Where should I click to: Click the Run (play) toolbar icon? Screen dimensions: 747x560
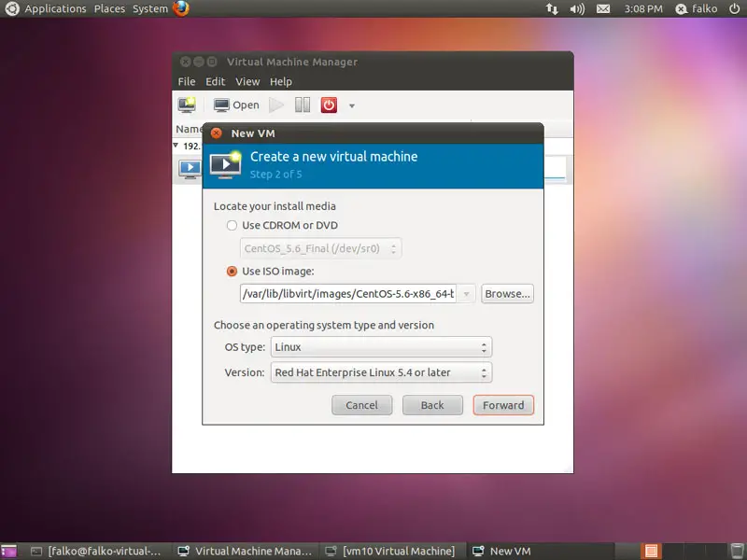(x=276, y=105)
